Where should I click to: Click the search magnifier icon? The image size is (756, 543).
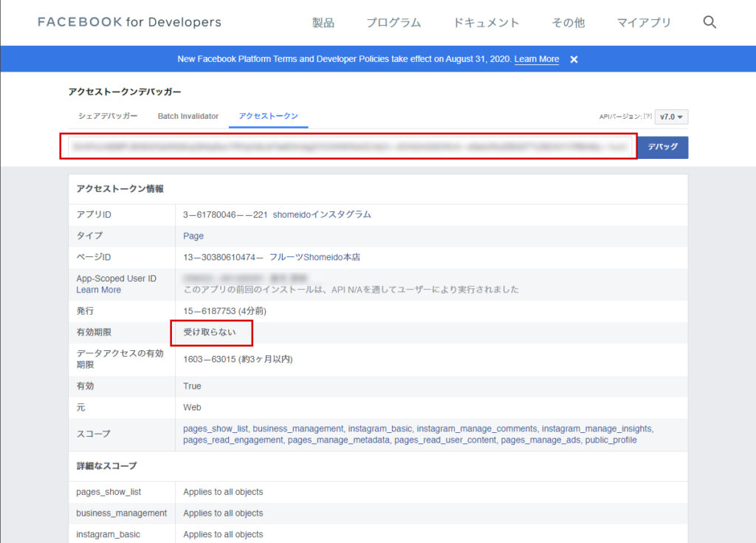coord(709,22)
